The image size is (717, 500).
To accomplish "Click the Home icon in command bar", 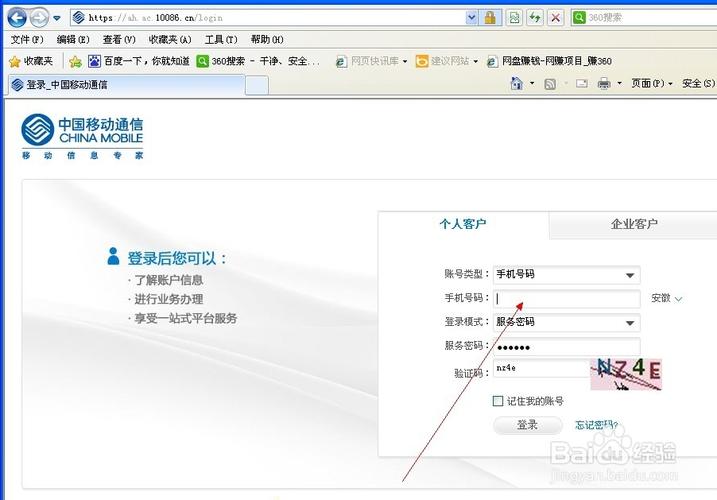I will pyautogui.click(x=517, y=83).
